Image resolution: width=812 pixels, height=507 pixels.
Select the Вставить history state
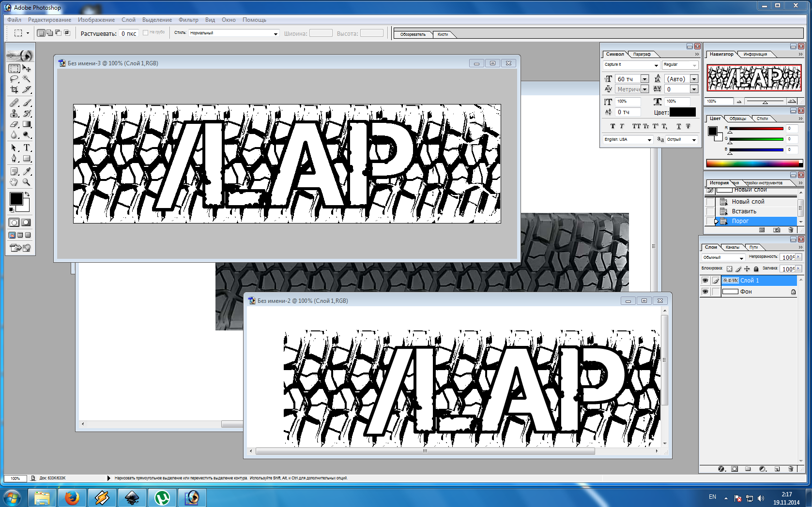click(x=744, y=211)
